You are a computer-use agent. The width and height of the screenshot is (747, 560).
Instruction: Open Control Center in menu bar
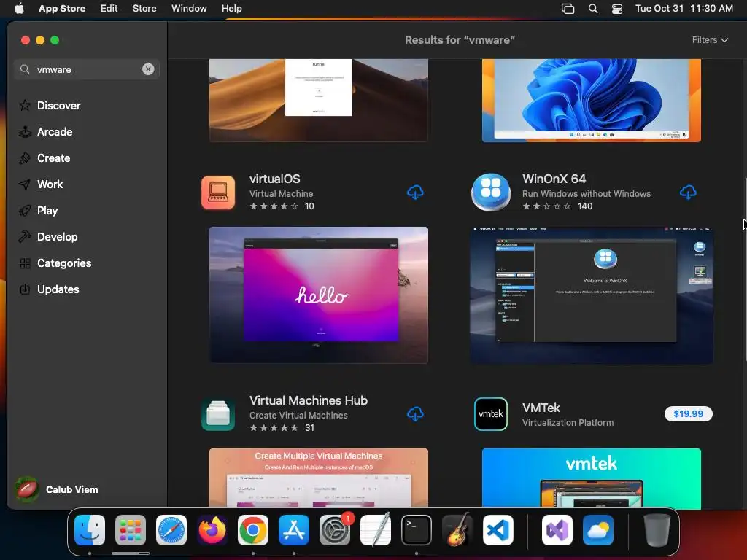(x=617, y=9)
